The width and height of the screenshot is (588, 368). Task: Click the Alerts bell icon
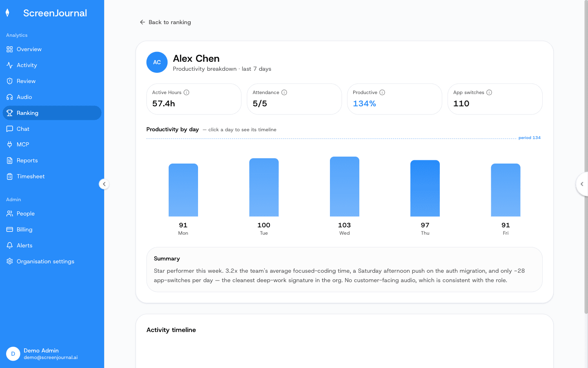click(x=10, y=246)
